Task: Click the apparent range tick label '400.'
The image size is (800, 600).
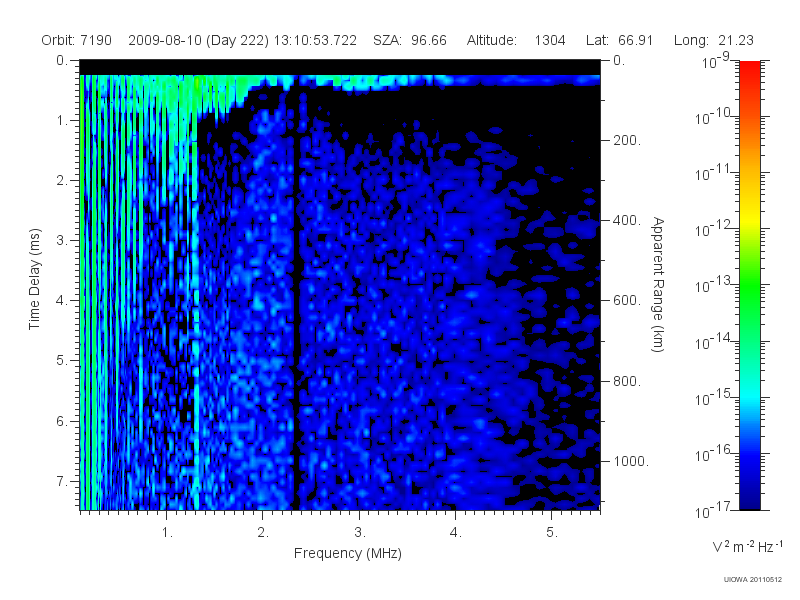Action: pyautogui.click(x=627, y=220)
